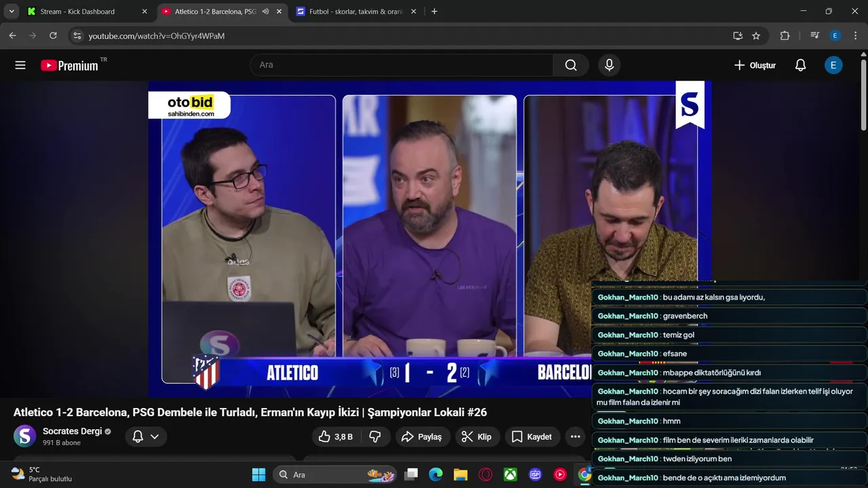Expand subscription notification bell dropdown

[146, 436]
